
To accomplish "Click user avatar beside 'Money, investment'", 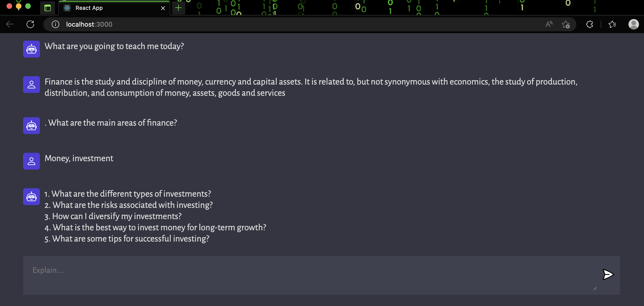I will pos(31,161).
